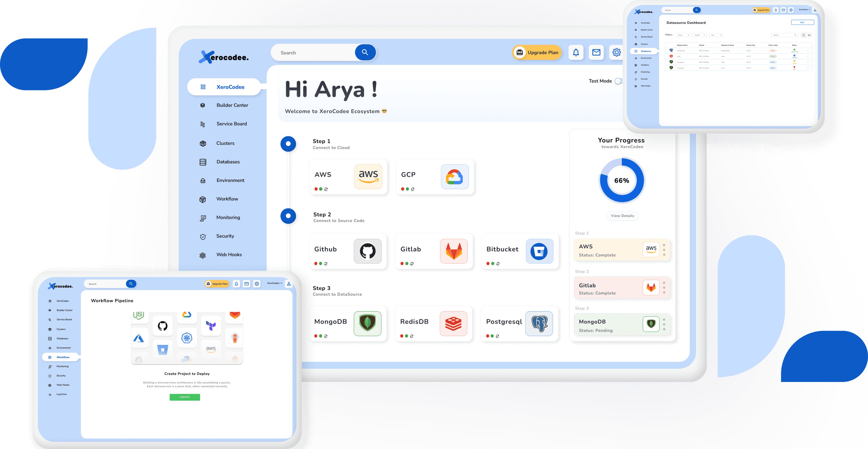Switch to list view in Datasource Dashboard

(x=809, y=35)
